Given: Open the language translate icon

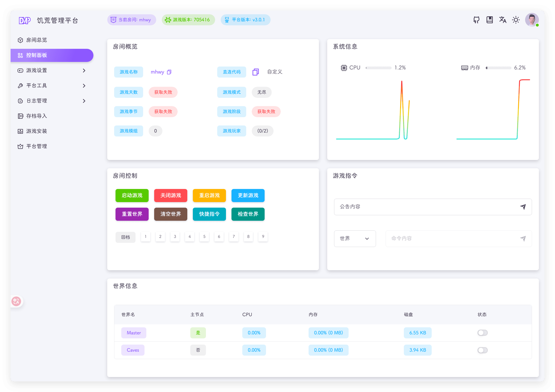Looking at the screenshot, I should click(503, 20).
